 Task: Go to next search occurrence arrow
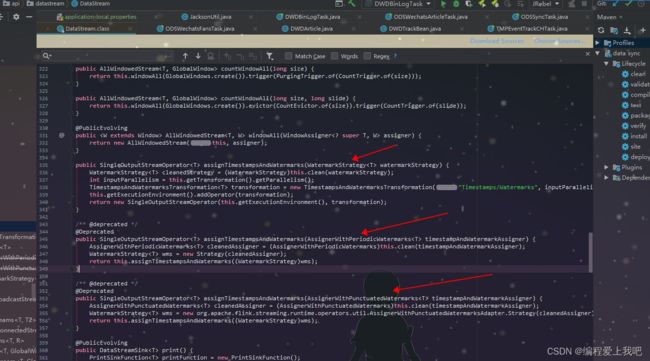198,56
